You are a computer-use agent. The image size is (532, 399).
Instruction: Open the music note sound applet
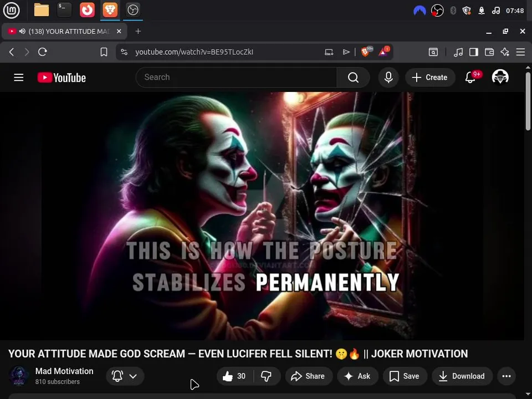(x=495, y=11)
